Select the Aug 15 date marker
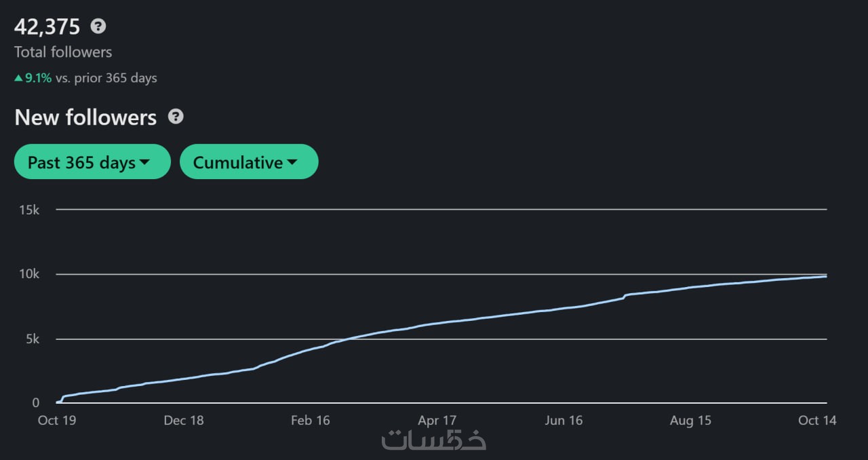The width and height of the screenshot is (868, 460). tap(691, 421)
